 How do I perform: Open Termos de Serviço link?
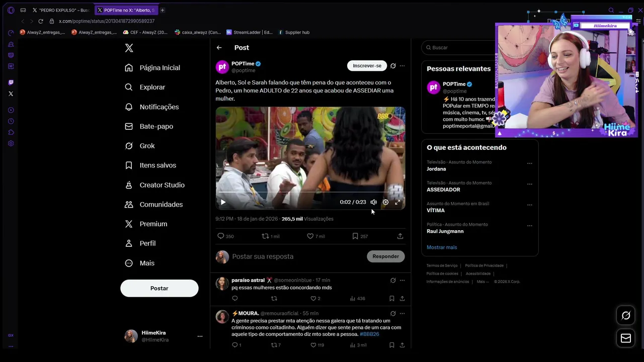tap(442, 265)
